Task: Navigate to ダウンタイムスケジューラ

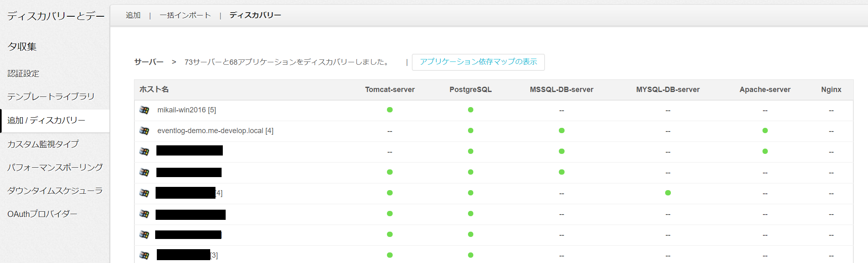Action: pos(55,191)
